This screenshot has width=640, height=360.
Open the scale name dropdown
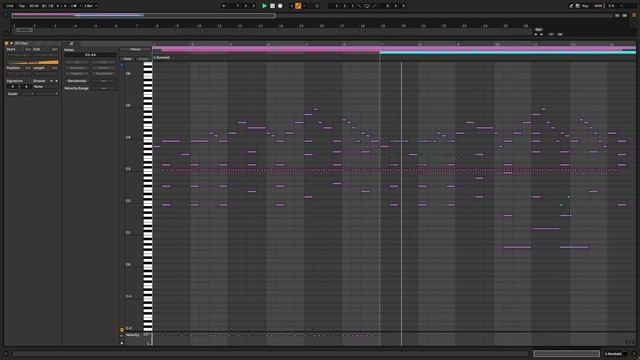[x=46, y=94]
